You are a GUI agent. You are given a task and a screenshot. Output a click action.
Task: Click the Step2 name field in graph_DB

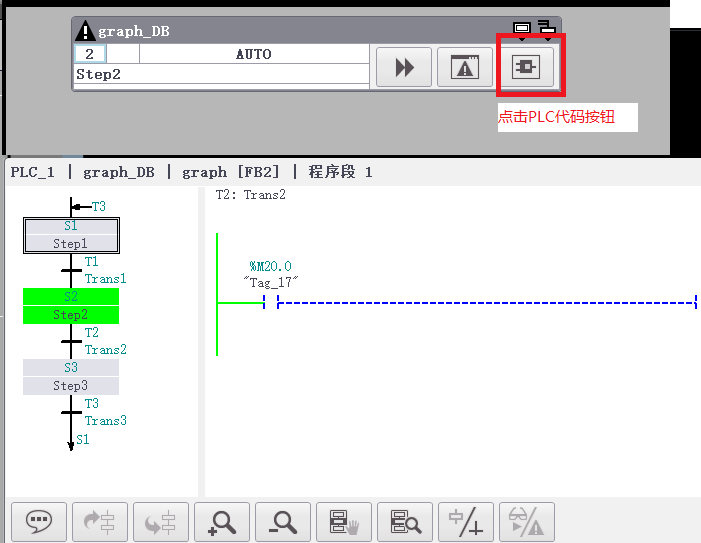click(221, 74)
